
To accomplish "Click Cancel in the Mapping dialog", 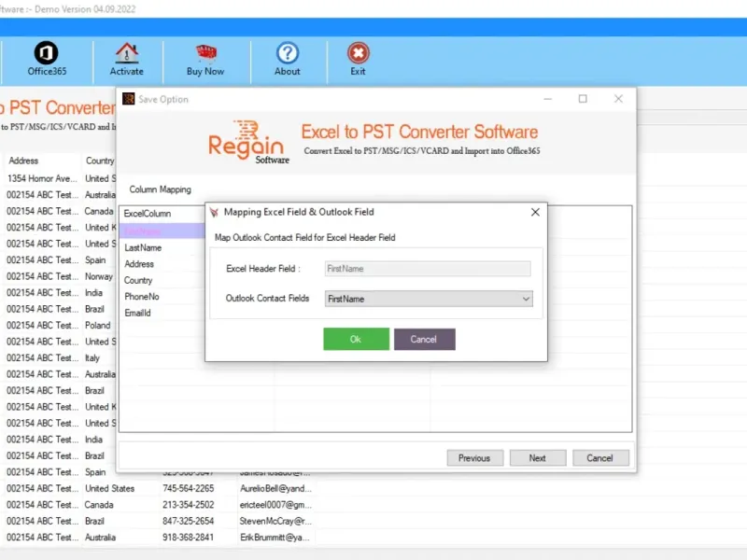I will click(424, 339).
